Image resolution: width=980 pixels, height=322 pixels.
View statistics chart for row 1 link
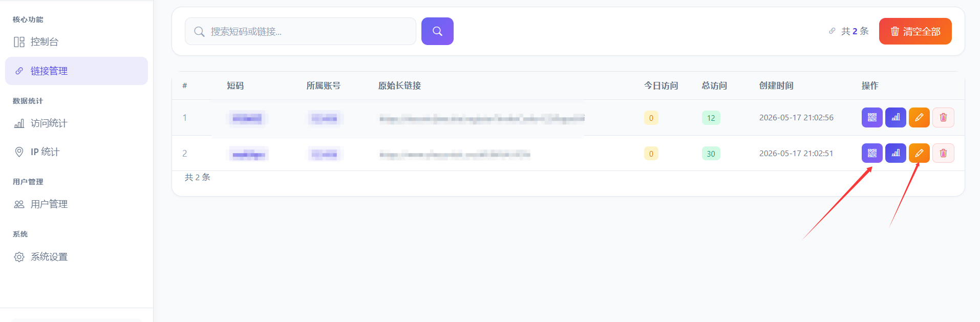pos(896,117)
